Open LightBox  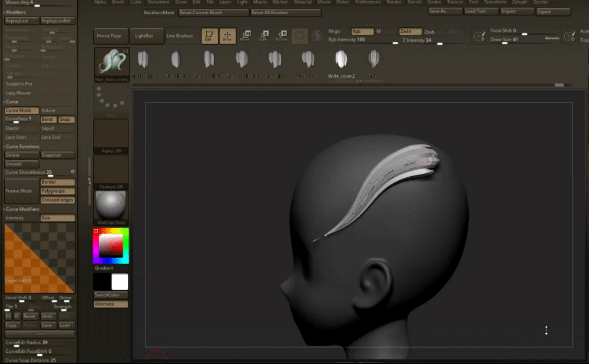[x=147, y=36]
